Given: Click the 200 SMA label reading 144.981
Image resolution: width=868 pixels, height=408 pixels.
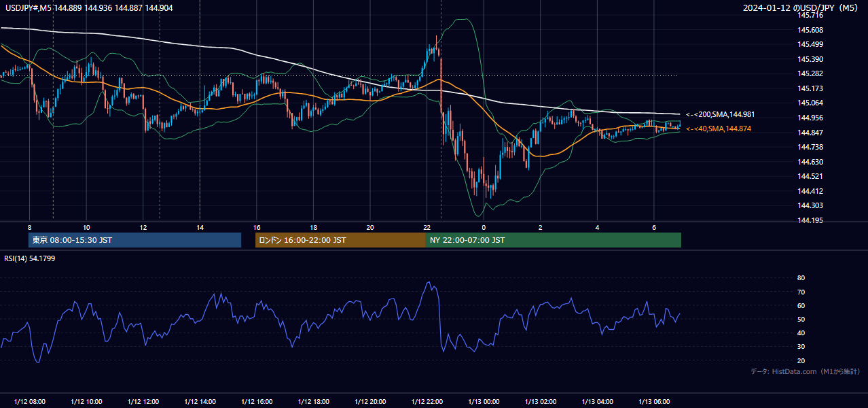Looking at the screenshot, I should (x=720, y=114).
